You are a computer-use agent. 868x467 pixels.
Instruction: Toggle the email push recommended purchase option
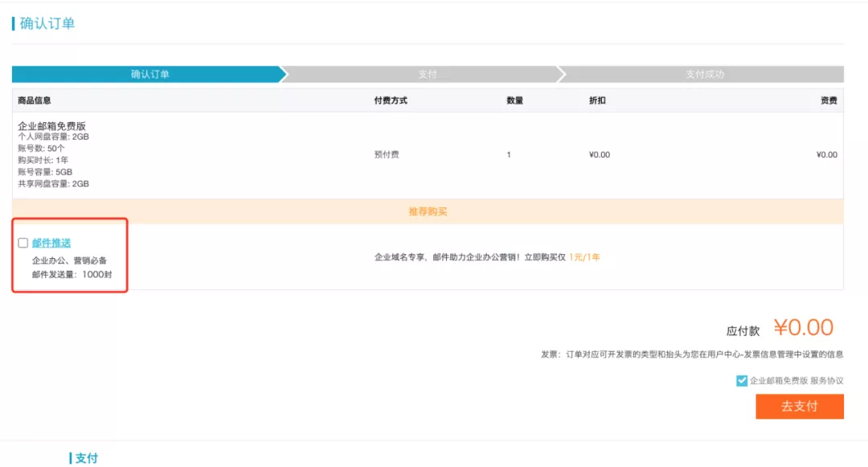click(x=22, y=241)
